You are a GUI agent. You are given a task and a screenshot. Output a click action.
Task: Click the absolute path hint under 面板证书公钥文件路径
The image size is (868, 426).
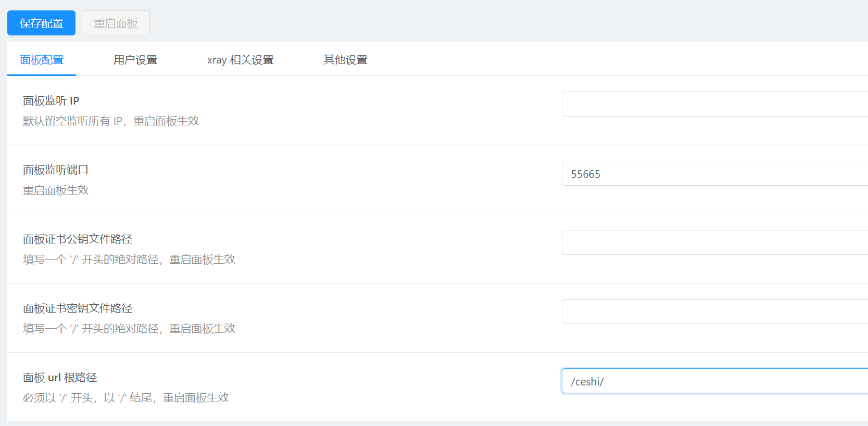(x=129, y=260)
